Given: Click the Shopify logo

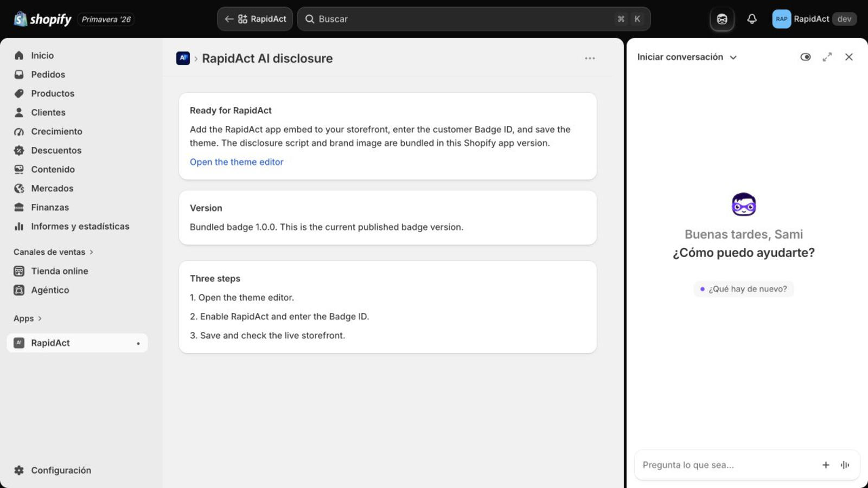Looking at the screenshot, I should 43,19.
